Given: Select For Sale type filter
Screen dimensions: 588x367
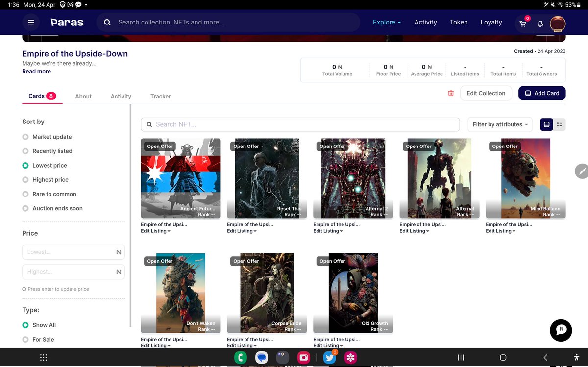Looking at the screenshot, I should (38, 339).
